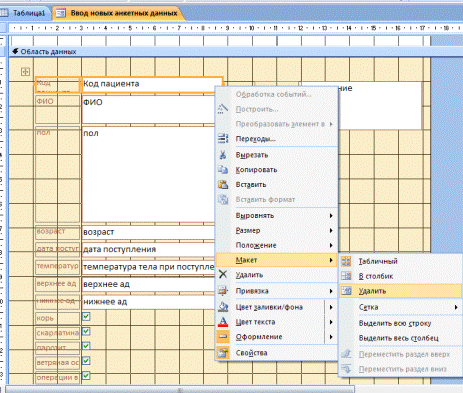Screen dimensions: 463x393
Task: Toggle the паротит checkbox
Action: click(86, 346)
